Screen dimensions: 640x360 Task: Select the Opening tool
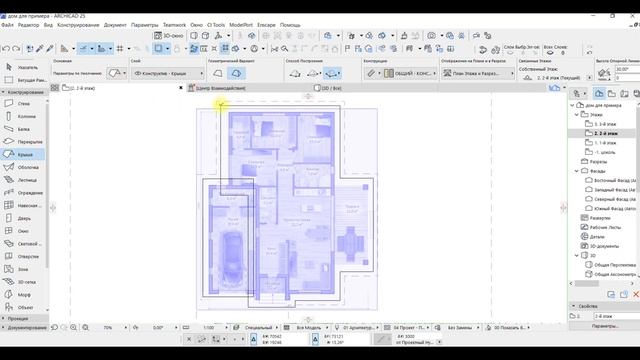point(23,256)
